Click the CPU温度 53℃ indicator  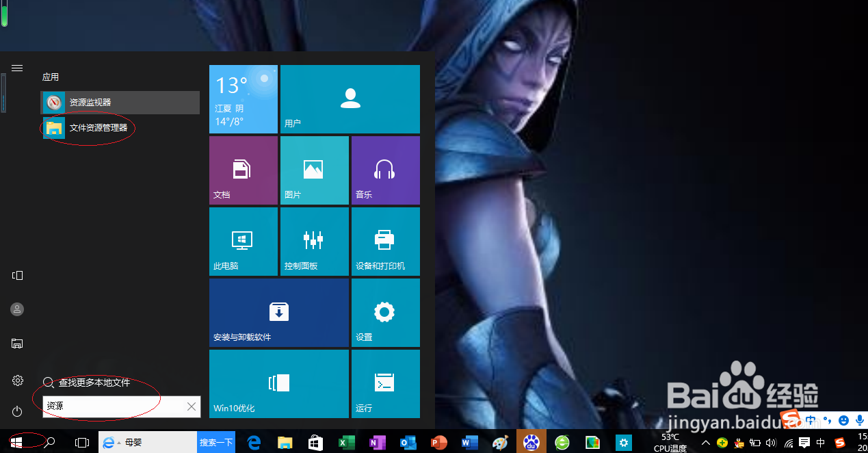[670, 443]
